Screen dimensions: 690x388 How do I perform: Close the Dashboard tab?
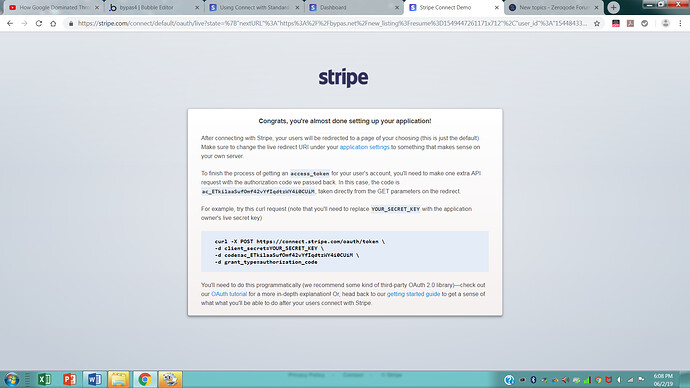click(397, 7)
